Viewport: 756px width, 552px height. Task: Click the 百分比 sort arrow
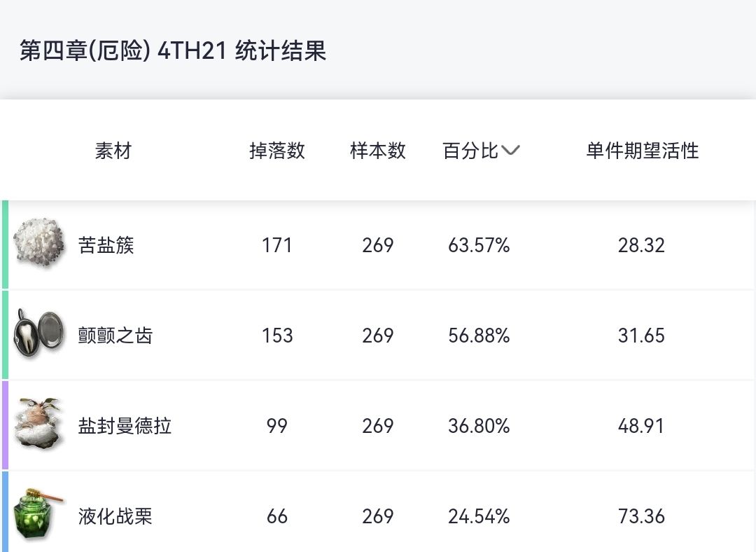[511, 150]
